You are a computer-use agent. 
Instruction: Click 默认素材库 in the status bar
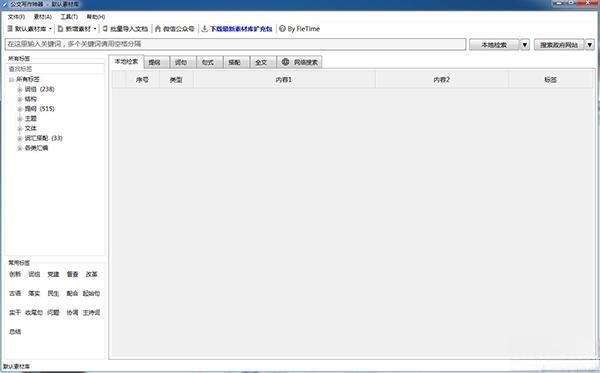pyautogui.click(x=16, y=366)
